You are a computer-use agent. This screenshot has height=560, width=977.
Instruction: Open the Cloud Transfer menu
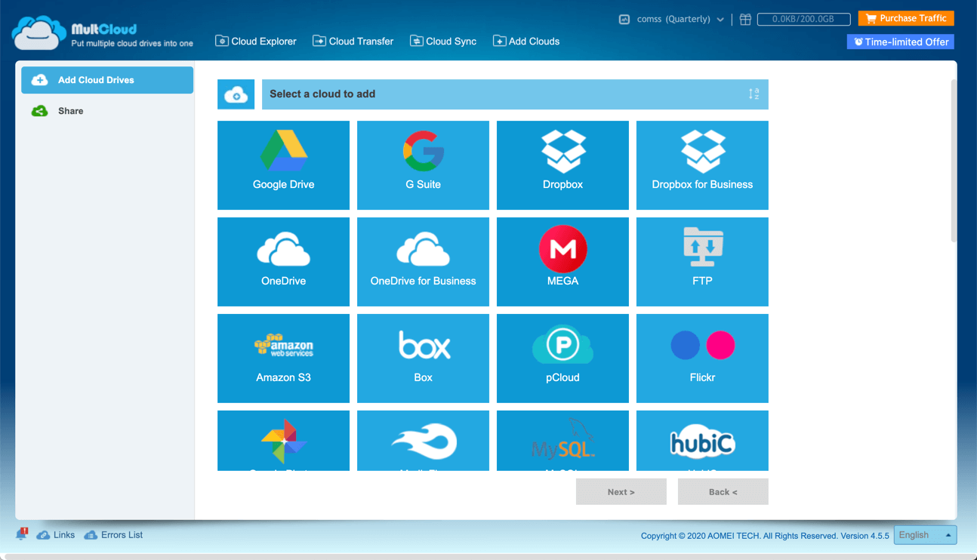[353, 42]
